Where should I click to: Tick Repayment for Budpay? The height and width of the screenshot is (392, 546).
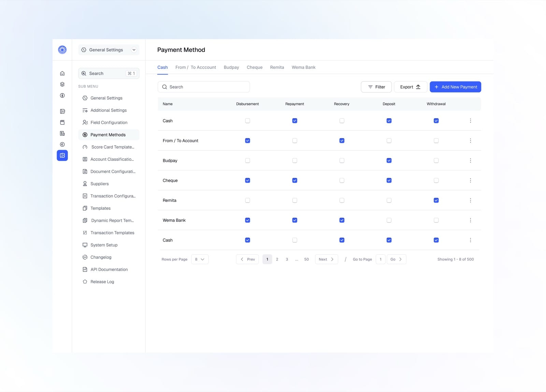(x=294, y=160)
